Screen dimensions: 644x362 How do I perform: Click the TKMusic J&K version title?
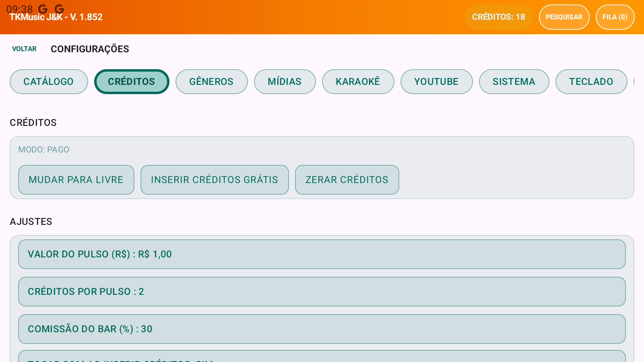tap(56, 17)
